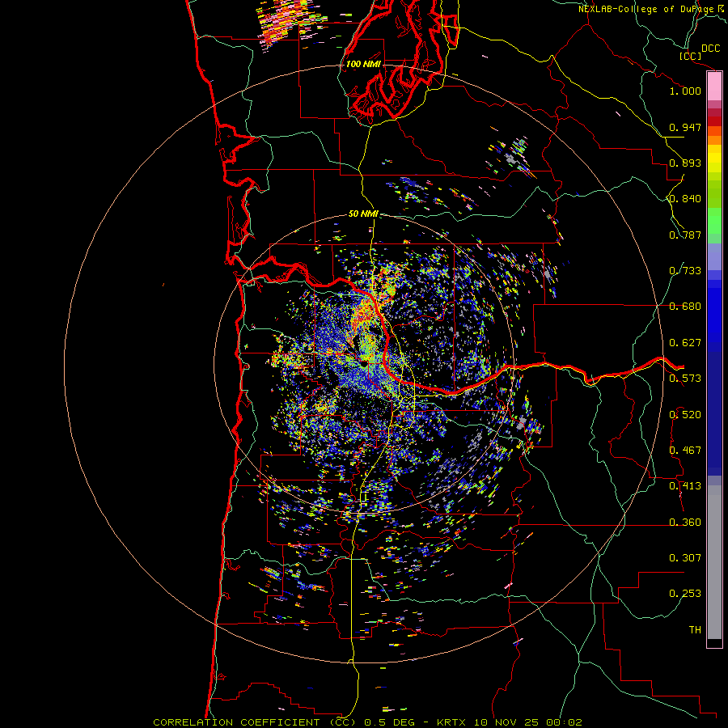Pick the pink segment of color bar
This screenshot has width=728, height=728.
pyautogui.click(x=714, y=87)
